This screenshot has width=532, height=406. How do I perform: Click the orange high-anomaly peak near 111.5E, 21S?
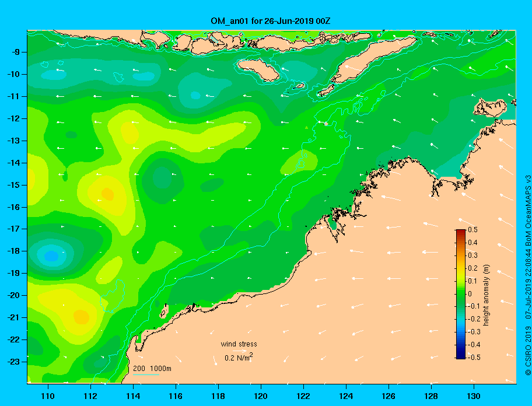82,317
